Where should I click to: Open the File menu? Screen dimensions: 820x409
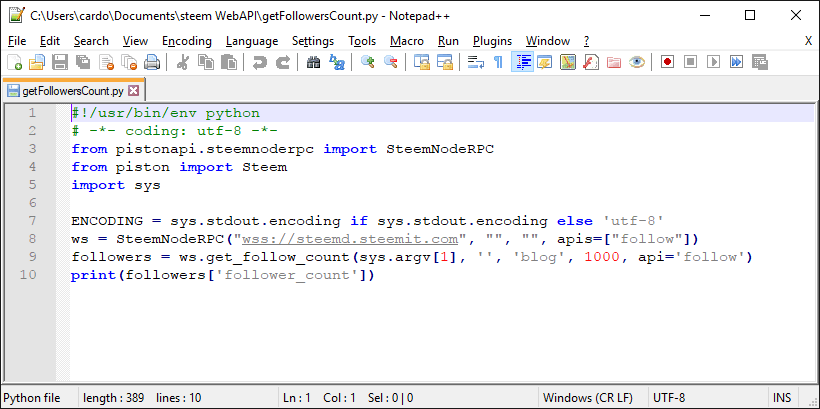click(17, 41)
